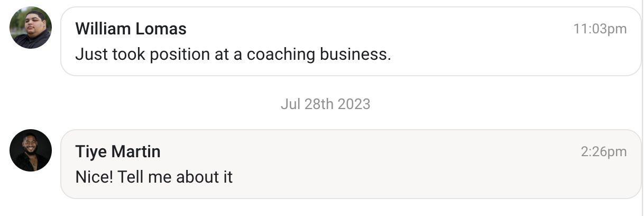Image resolution: width=644 pixels, height=216 pixels.
Task: Select the "Just took position" message text
Action: 233,54
